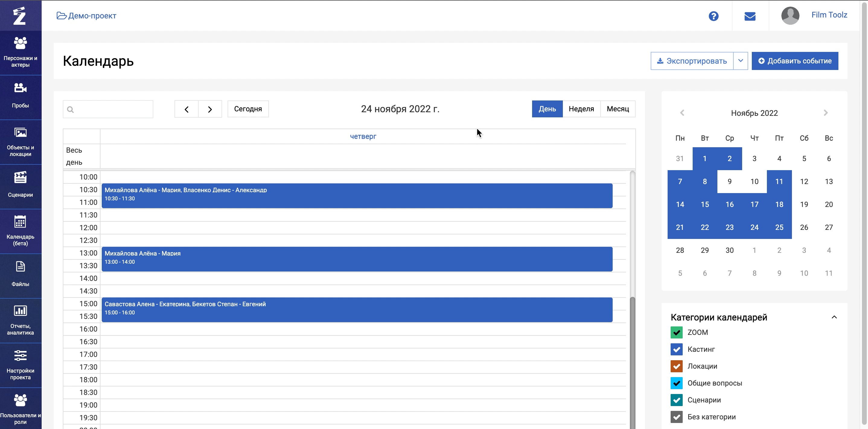Image resolution: width=868 pixels, height=429 pixels.
Task: Select 24 in mini calendar
Action: [x=754, y=227]
